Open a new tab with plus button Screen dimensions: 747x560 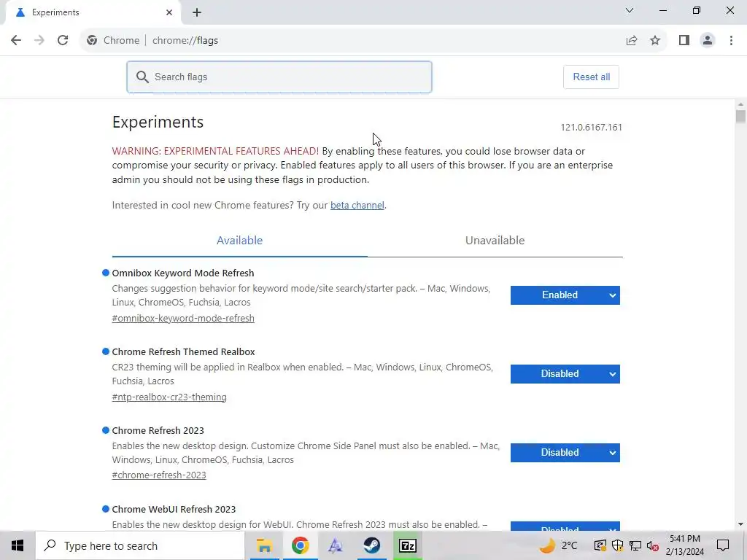pyautogui.click(x=197, y=12)
